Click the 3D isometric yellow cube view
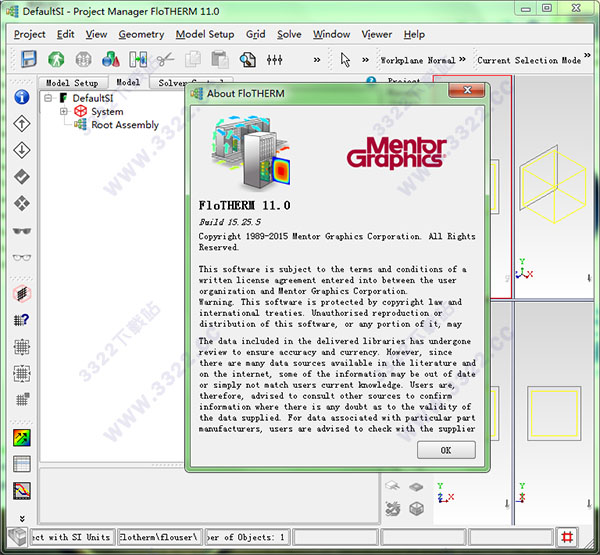Viewport: 600px width, 555px height. [x=554, y=184]
